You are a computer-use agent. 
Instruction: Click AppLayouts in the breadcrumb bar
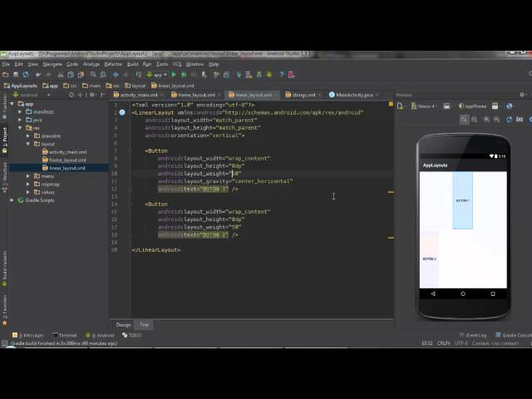pos(21,86)
